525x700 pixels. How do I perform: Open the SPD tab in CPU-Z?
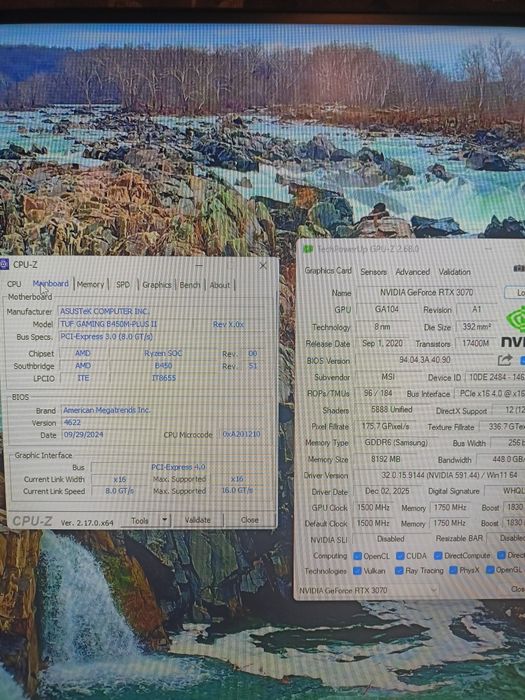123,284
